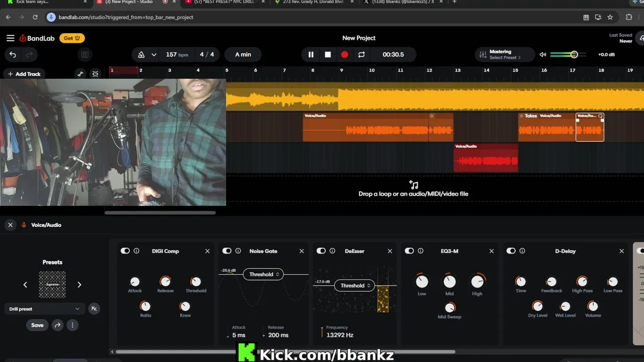
Task: Close the Voice/Audio effects panel
Action: tap(10, 225)
